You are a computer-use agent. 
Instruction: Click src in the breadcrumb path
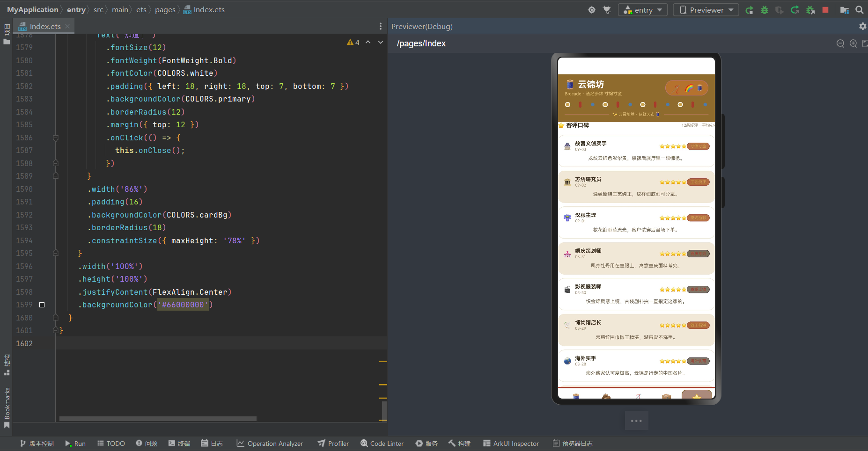point(98,9)
